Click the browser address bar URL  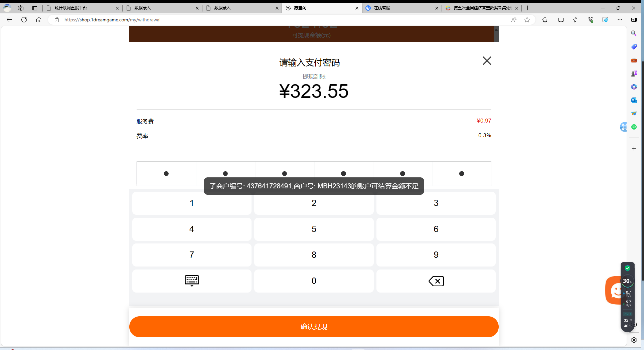(x=112, y=20)
